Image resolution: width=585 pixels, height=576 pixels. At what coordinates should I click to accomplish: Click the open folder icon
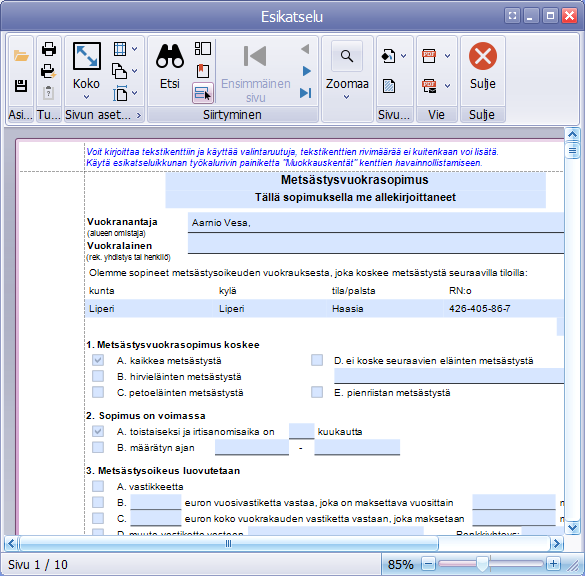click(21, 56)
